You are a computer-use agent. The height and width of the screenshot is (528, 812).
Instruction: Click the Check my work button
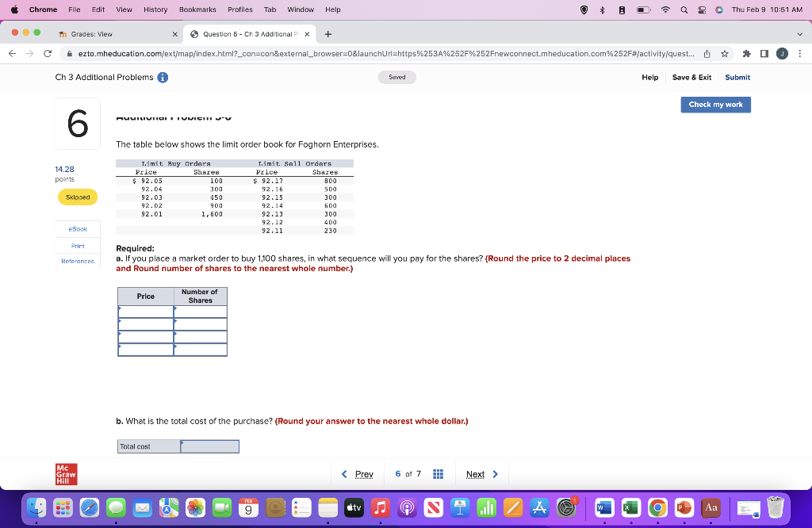[715, 104]
